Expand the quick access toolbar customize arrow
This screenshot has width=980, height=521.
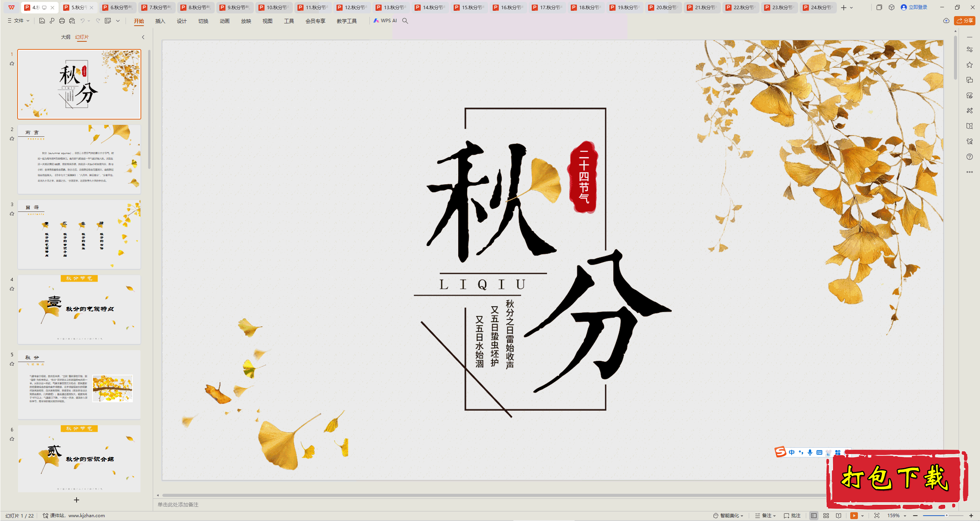tap(118, 21)
